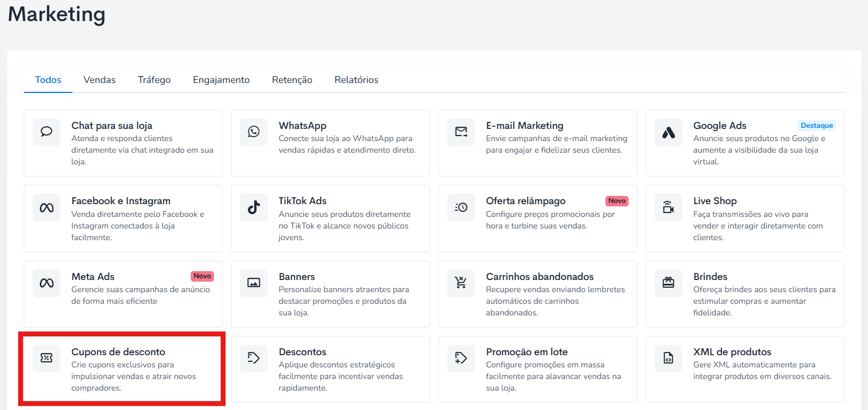Click the Novo badge on Meta Ads

pos(202,276)
